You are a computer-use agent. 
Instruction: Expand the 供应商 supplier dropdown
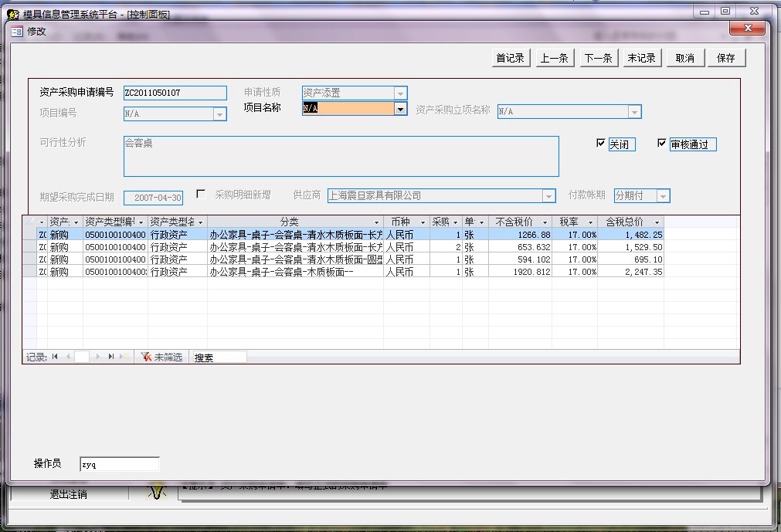click(x=548, y=196)
